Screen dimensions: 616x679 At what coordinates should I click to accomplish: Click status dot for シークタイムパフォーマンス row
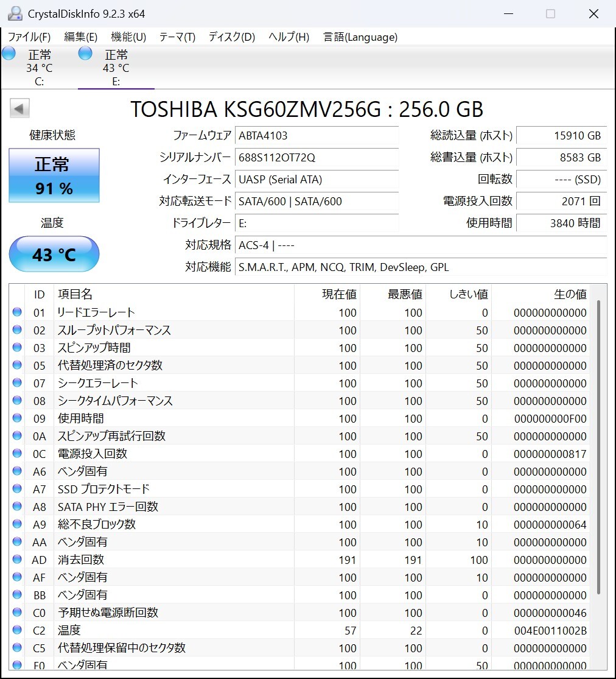17,400
